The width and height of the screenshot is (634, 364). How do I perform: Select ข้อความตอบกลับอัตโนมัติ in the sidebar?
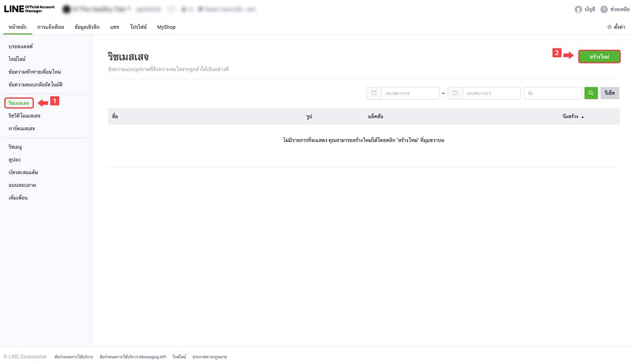click(x=36, y=85)
